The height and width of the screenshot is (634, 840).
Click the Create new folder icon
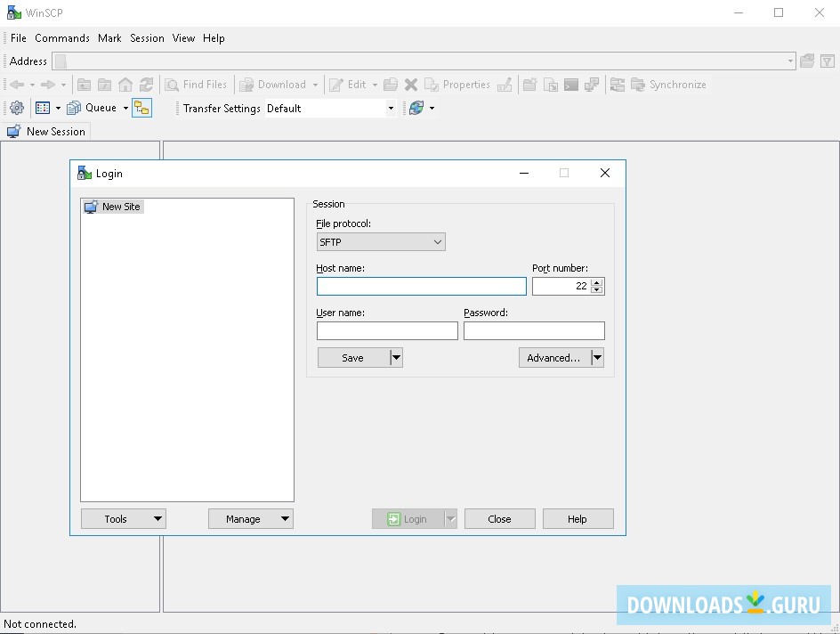point(529,85)
